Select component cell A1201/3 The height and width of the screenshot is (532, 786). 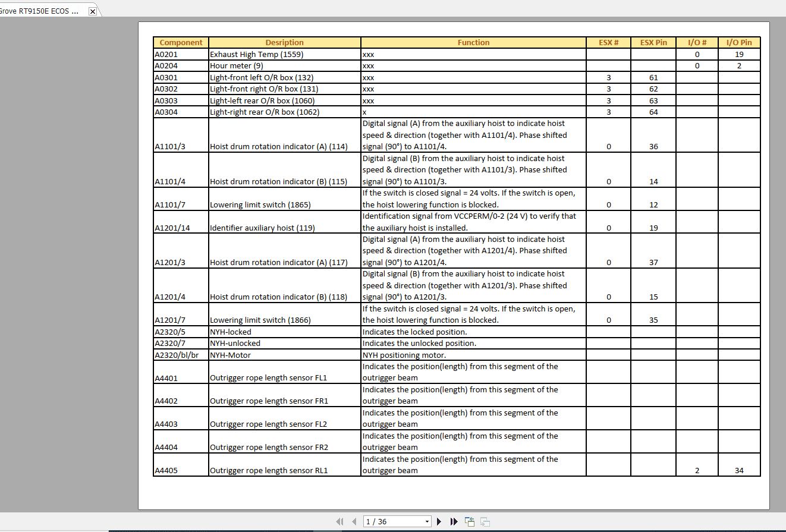point(181,251)
